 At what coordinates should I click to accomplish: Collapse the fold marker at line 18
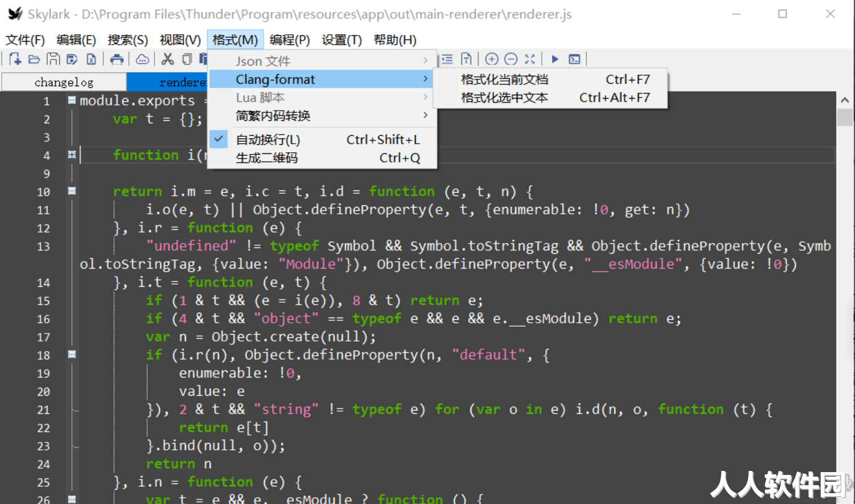click(x=72, y=354)
